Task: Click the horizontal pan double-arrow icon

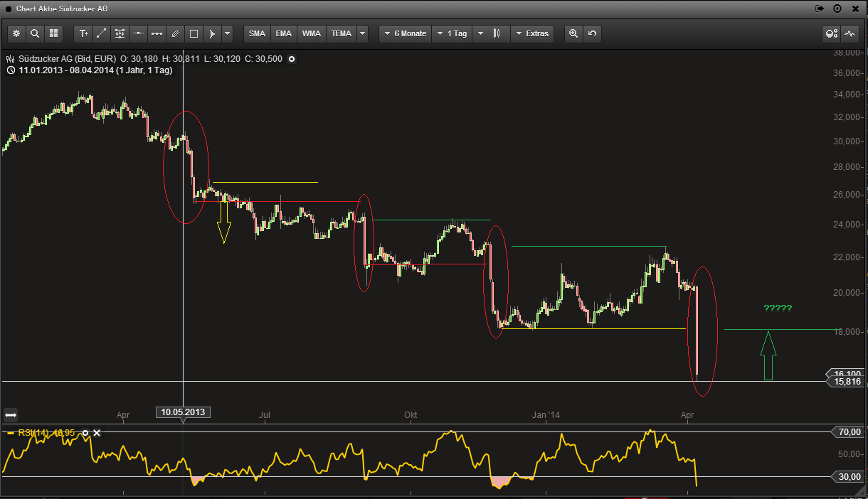Action: click(11, 414)
